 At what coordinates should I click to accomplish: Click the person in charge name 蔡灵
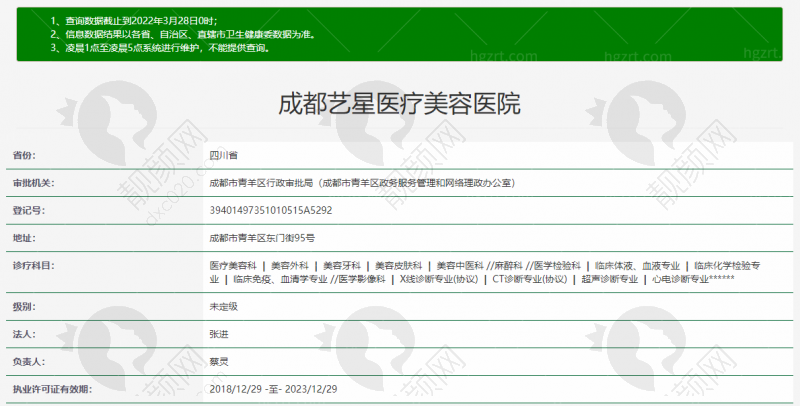point(218,360)
